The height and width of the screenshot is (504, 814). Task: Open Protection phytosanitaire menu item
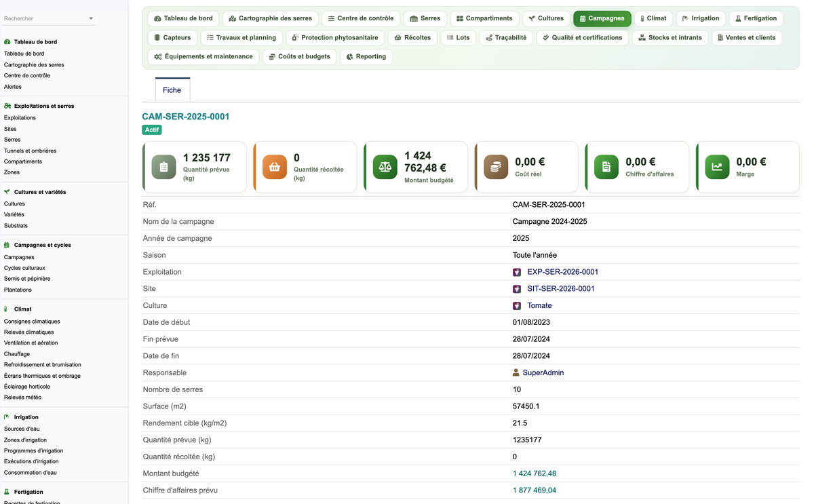point(335,37)
